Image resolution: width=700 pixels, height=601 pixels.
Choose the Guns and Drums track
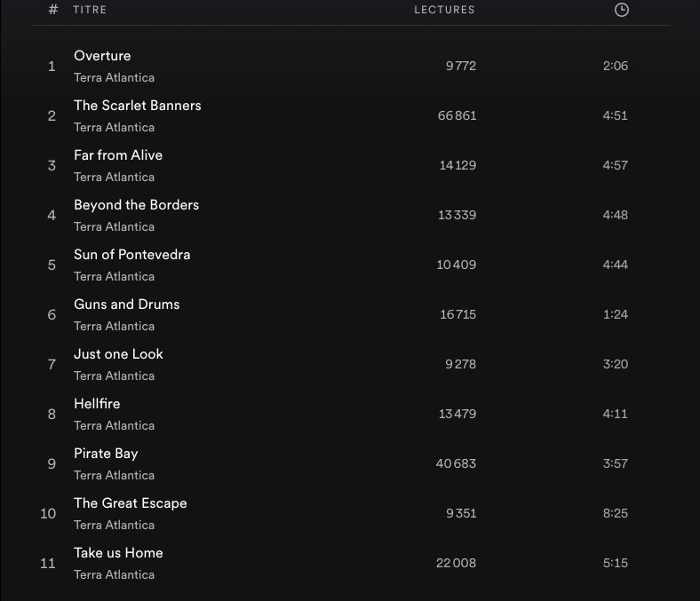pyautogui.click(x=126, y=304)
